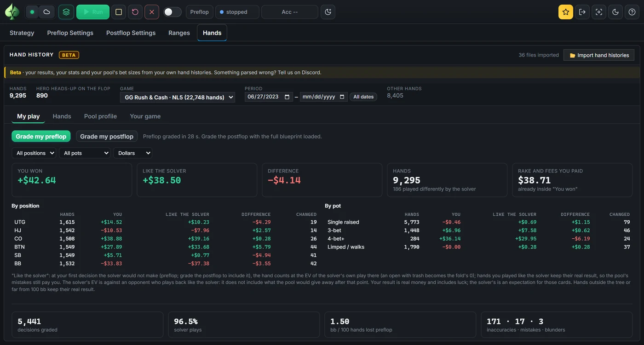The image size is (644, 345).
Task: Toggle dark mode with the moon icon
Action: (615, 12)
